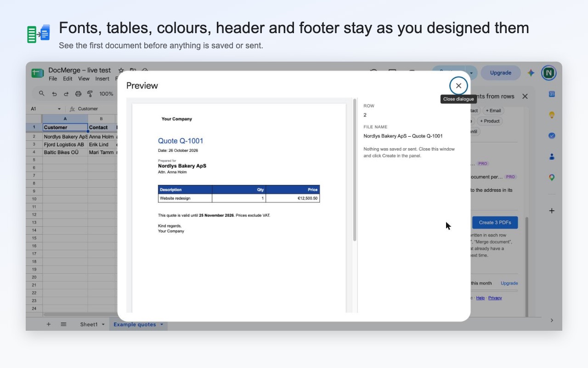
Task: Open the File menu
Action: pos(53,79)
